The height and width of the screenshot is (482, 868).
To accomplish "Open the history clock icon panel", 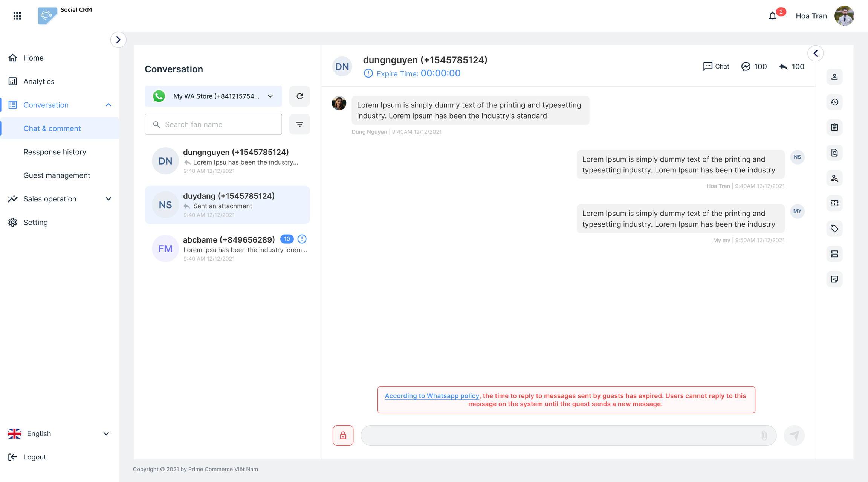I will [x=834, y=102].
